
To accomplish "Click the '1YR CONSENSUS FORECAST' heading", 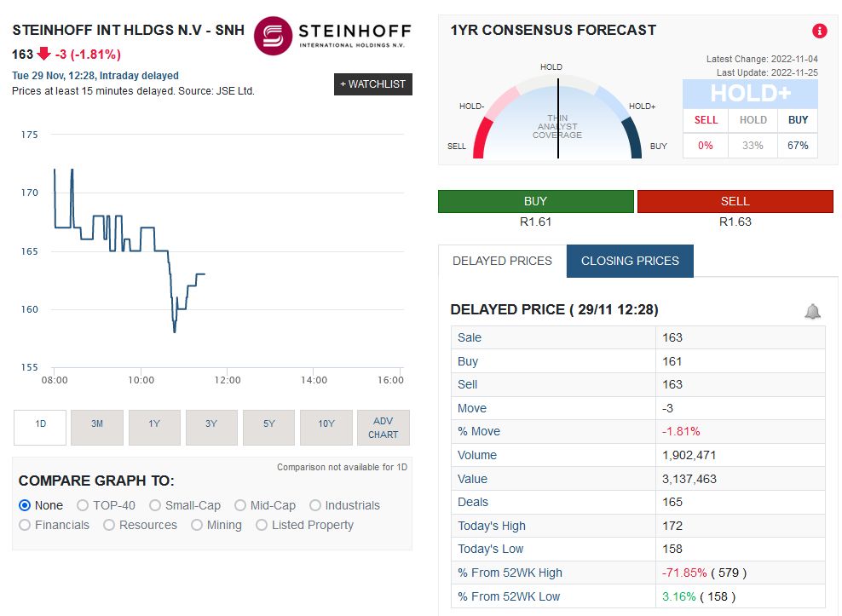I will coord(553,30).
